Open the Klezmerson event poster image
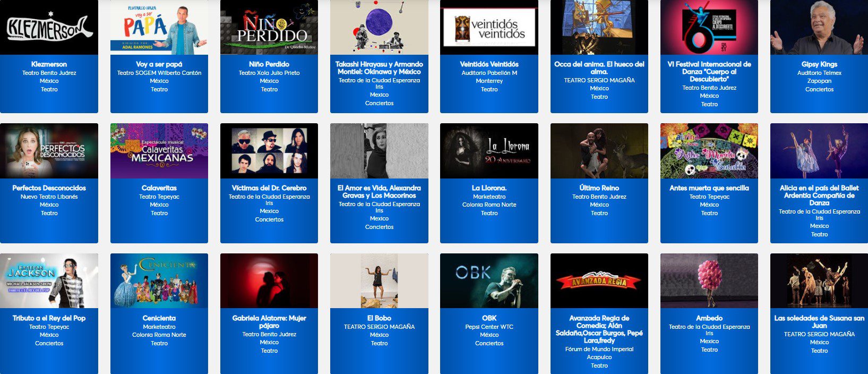Image resolution: width=868 pixels, height=374 pixels. pyautogui.click(x=49, y=27)
